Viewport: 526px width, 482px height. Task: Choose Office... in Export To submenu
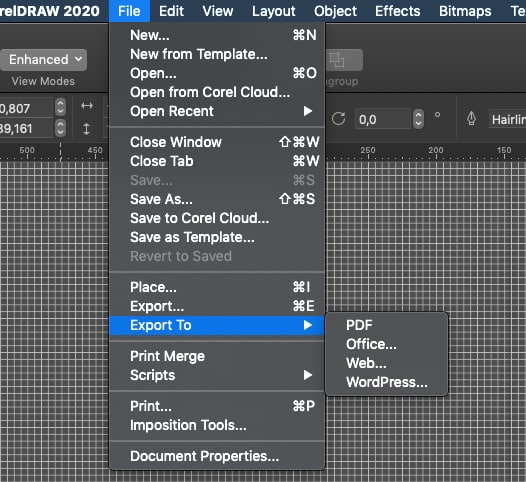387,344
